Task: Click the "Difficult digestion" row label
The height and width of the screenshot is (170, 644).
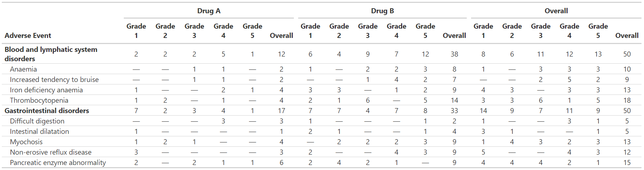Action: click(x=37, y=121)
